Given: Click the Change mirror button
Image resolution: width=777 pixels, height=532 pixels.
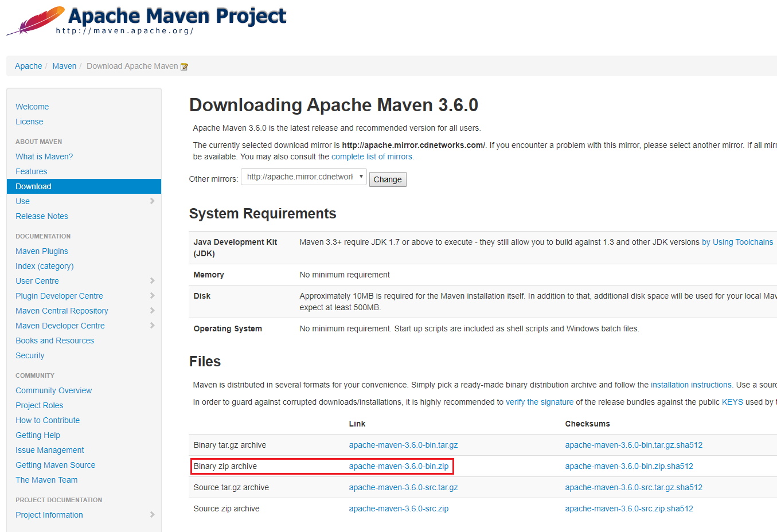Looking at the screenshot, I should [388, 179].
